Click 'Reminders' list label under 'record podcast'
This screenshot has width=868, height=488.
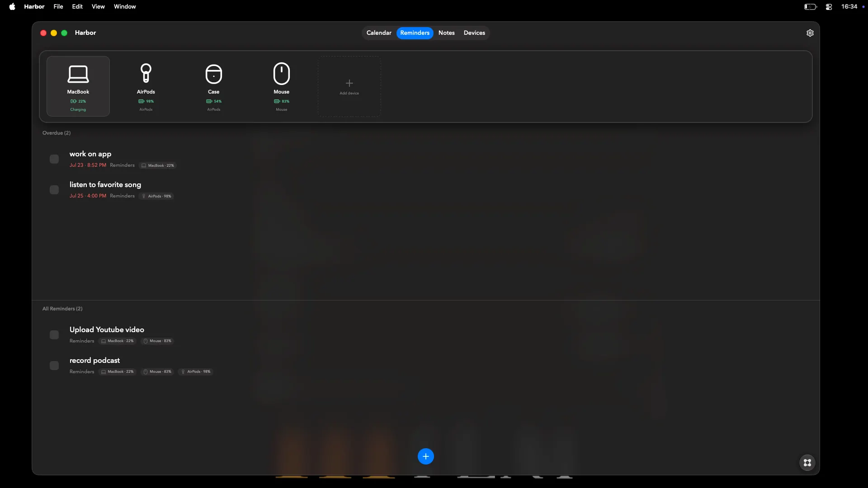(x=82, y=372)
